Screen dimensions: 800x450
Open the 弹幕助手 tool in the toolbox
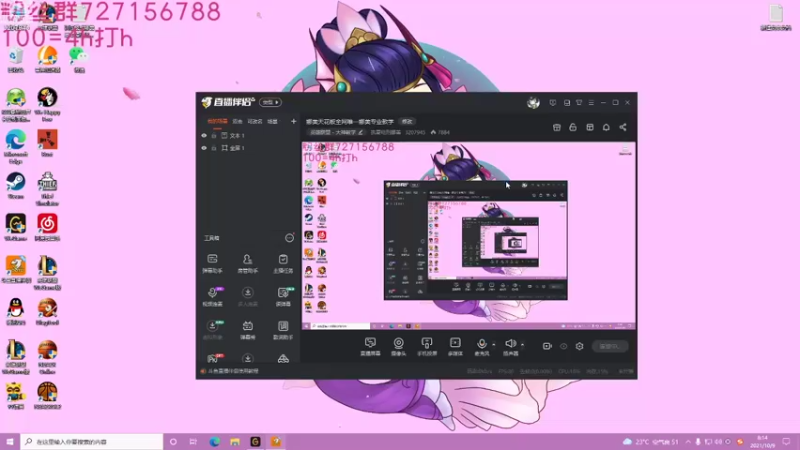pos(212,263)
